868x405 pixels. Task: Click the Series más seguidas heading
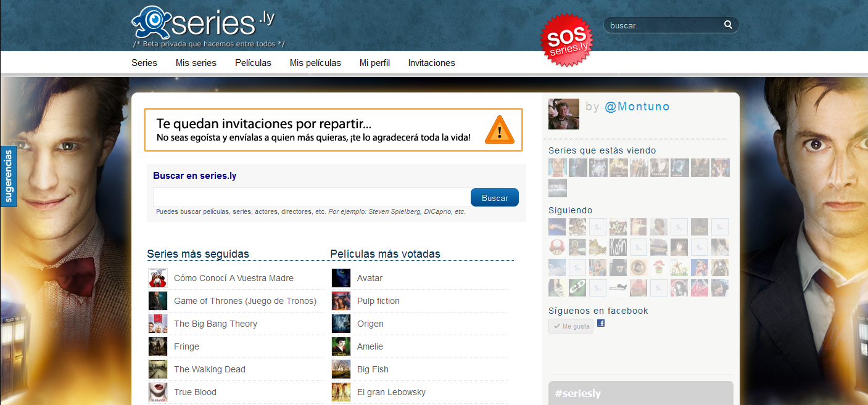[x=198, y=254]
